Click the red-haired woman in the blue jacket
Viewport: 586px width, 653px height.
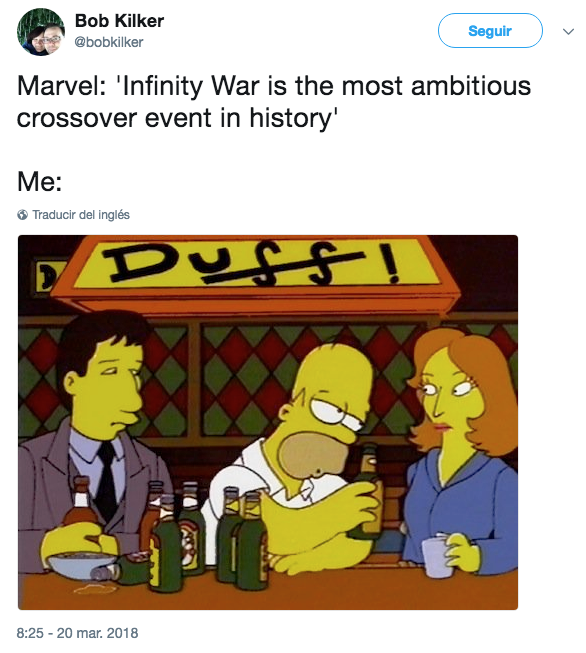[460, 450]
